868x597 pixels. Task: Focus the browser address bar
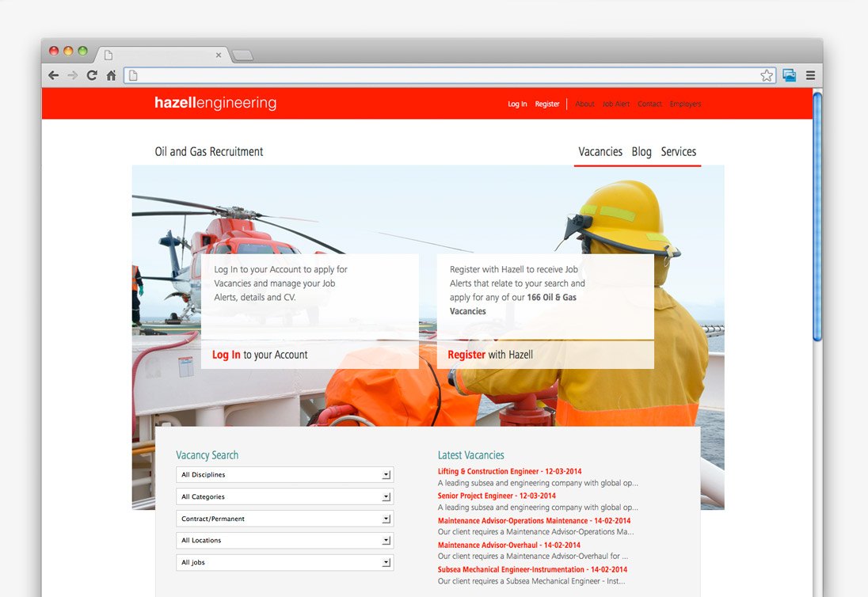[444, 75]
